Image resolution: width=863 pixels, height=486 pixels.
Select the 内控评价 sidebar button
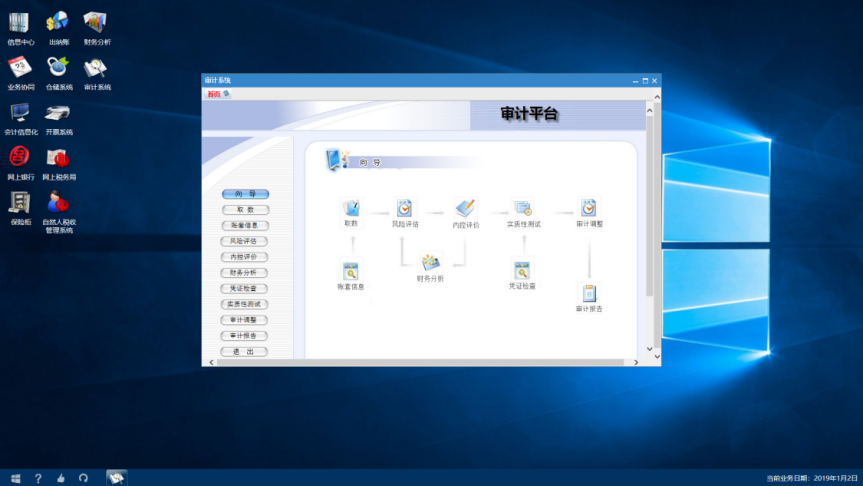click(244, 257)
